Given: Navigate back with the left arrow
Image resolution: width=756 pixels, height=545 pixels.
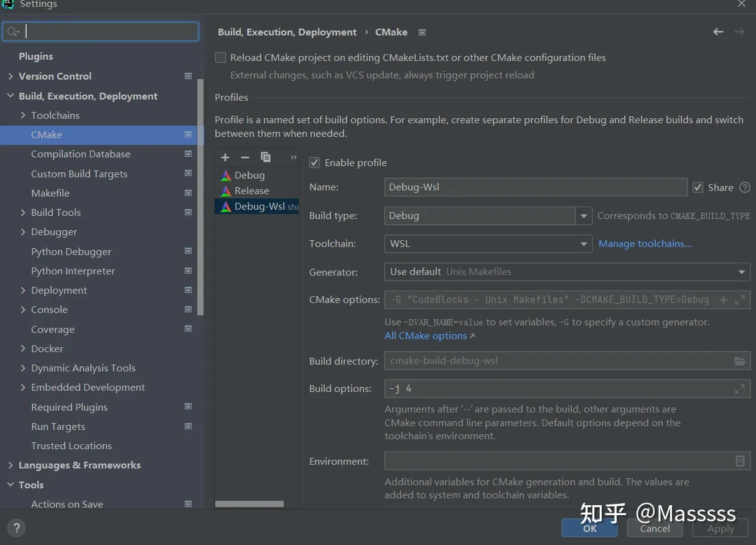Looking at the screenshot, I should point(718,32).
